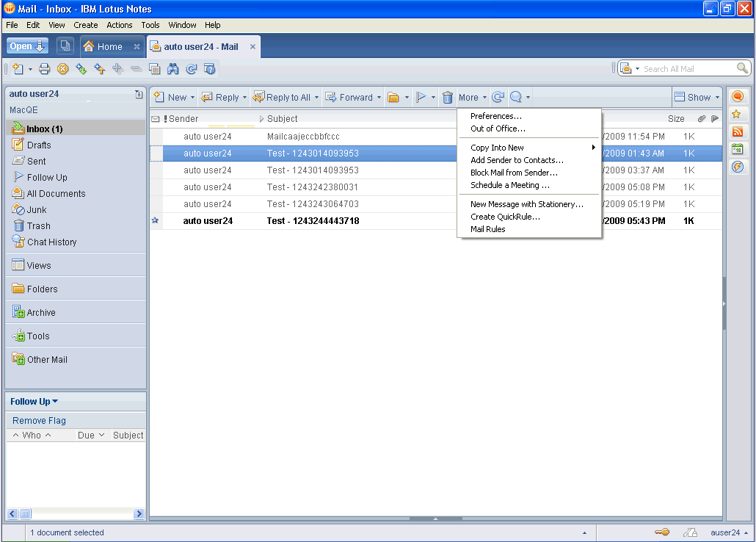
Task: Select Create QuickRule menu entry
Action: 505,217
